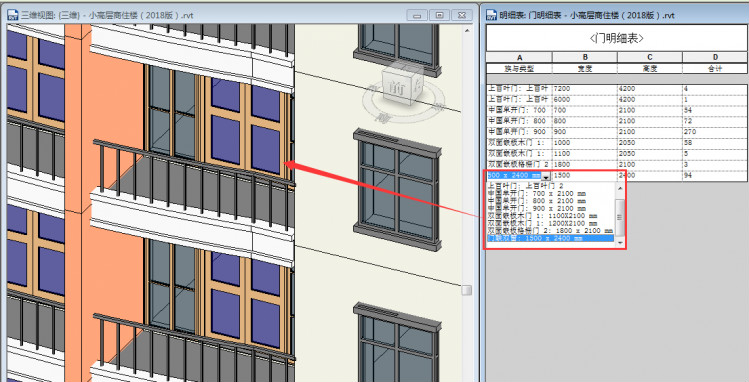Minimize the 3D view window
This screenshot has height=382, width=749.
click(x=417, y=15)
